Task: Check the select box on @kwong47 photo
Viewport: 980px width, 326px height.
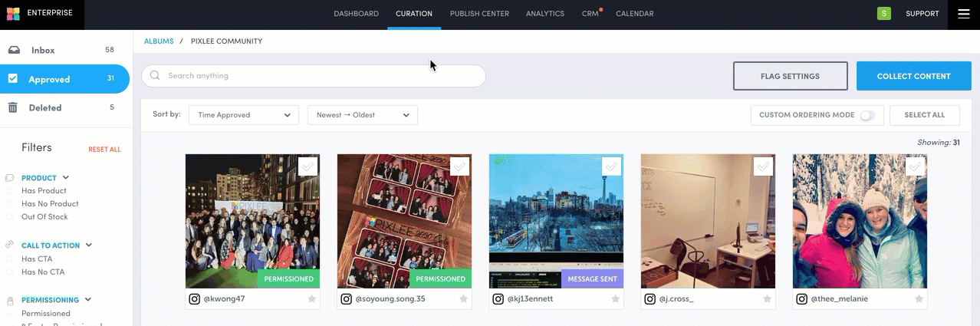Action: tap(307, 166)
